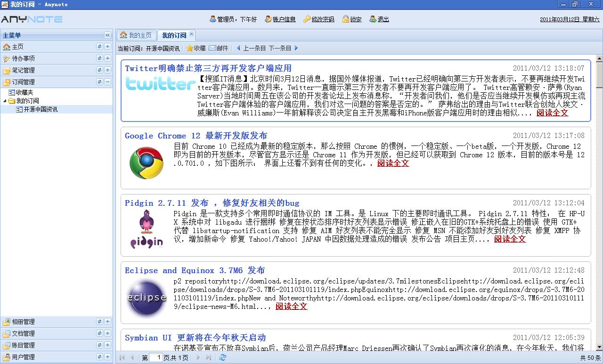Viewport: 603px width, 364px height.
Task: Click the 2011/03/12 13:18:07 timestamp
Action: pos(549,68)
